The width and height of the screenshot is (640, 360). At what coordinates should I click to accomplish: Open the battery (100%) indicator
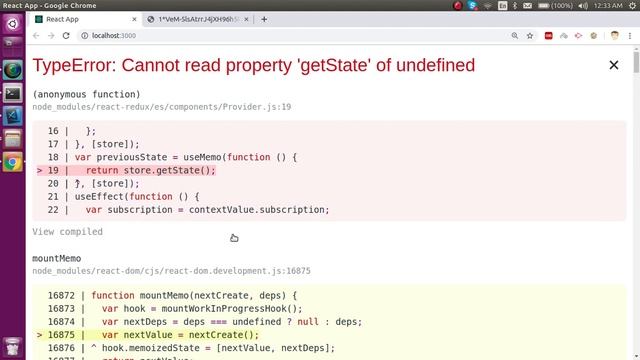pos(555,5)
